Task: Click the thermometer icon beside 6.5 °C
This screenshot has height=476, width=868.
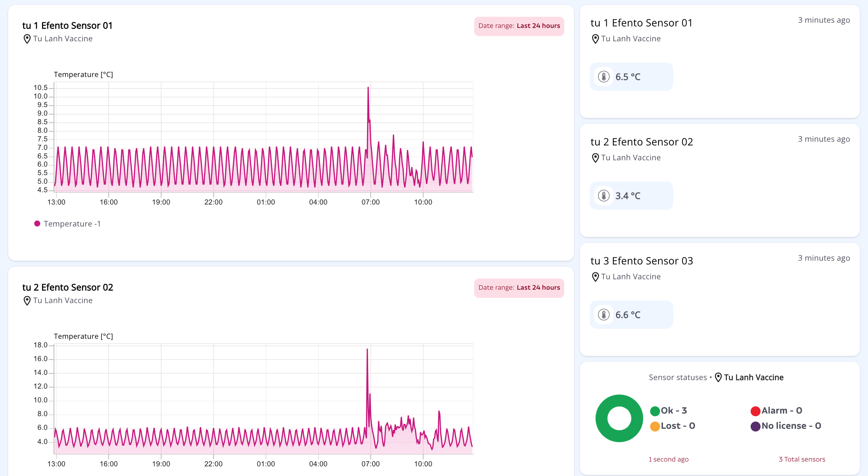Action: click(x=604, y=77)
